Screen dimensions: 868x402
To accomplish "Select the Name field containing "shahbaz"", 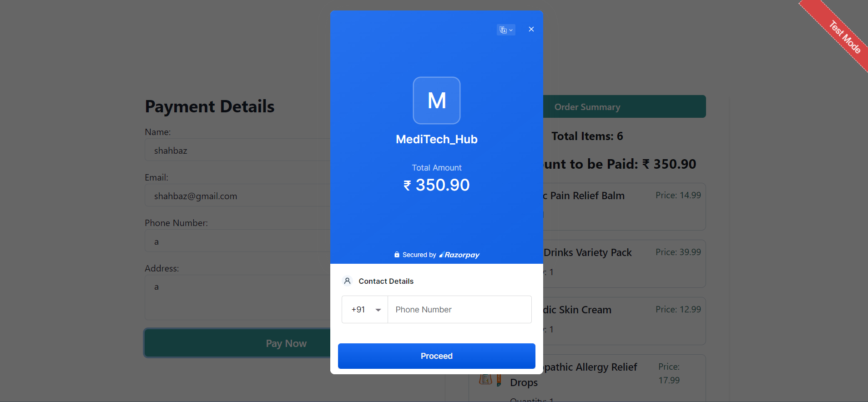I will 237,151.
